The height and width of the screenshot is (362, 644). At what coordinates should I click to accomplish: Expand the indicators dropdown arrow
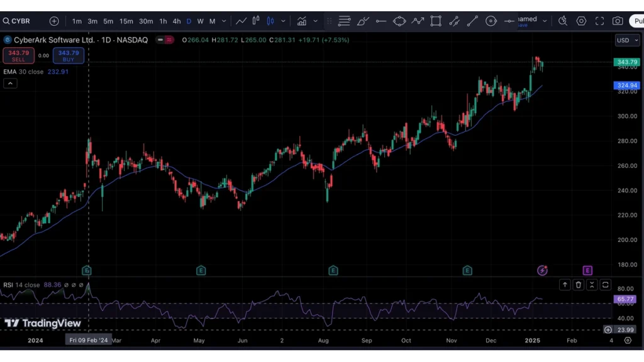pyautogui.click(x=316, y=21)
